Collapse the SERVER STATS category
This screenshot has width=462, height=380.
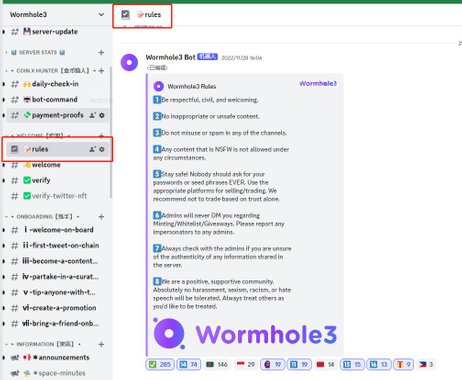point(37,52)
